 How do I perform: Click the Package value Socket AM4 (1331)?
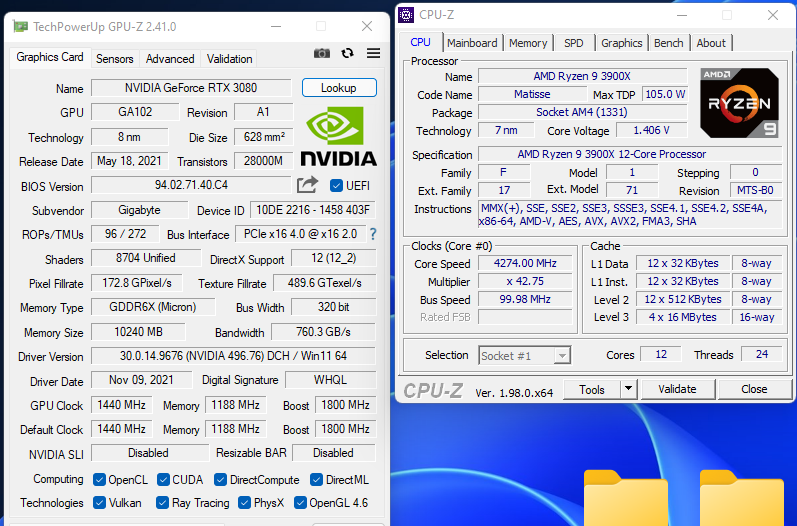coord(582,112)
